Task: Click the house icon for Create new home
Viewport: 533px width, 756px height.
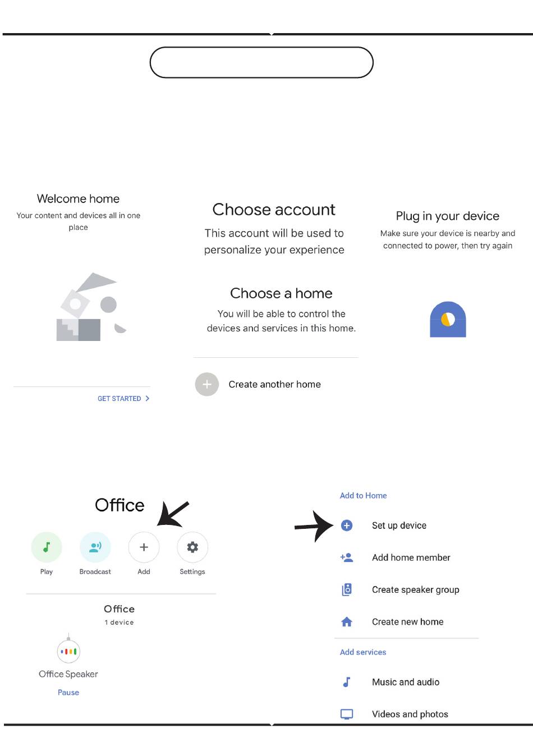Action: 347,621
